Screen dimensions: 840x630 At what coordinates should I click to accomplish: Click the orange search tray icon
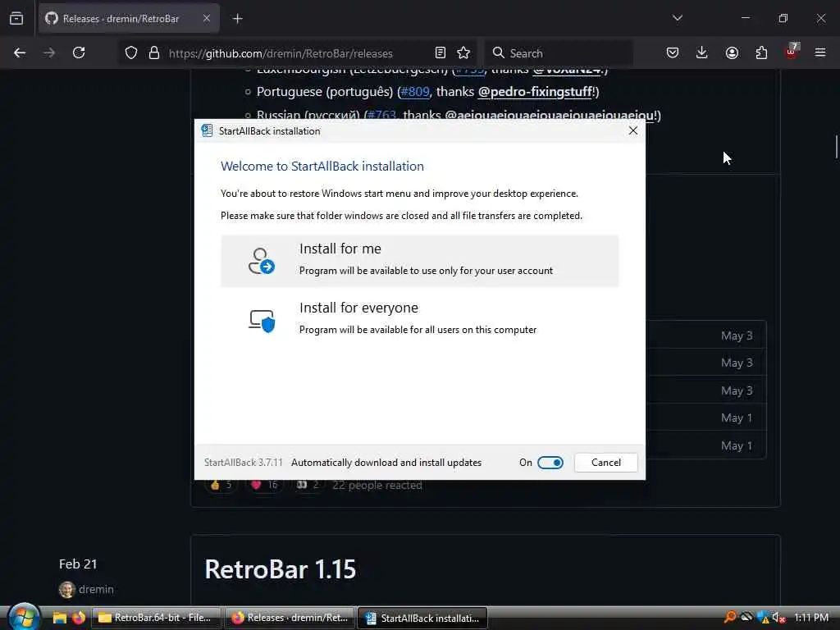(x=729, y=617)
